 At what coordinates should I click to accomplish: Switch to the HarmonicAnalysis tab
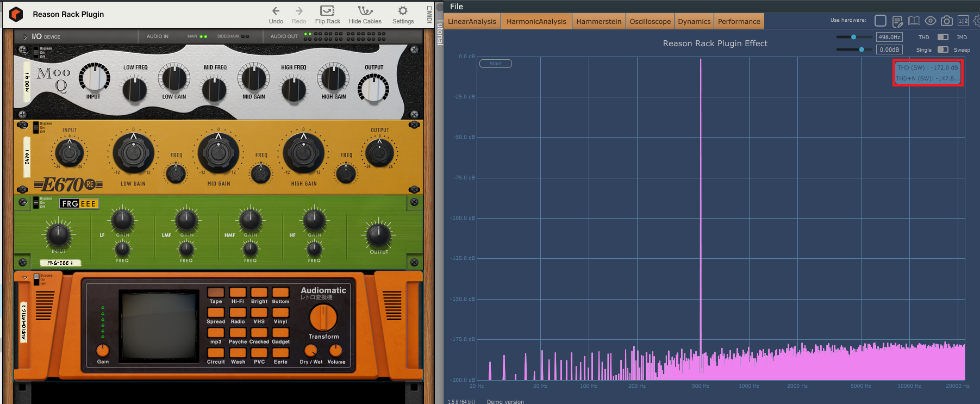click(x=536, y=21)
